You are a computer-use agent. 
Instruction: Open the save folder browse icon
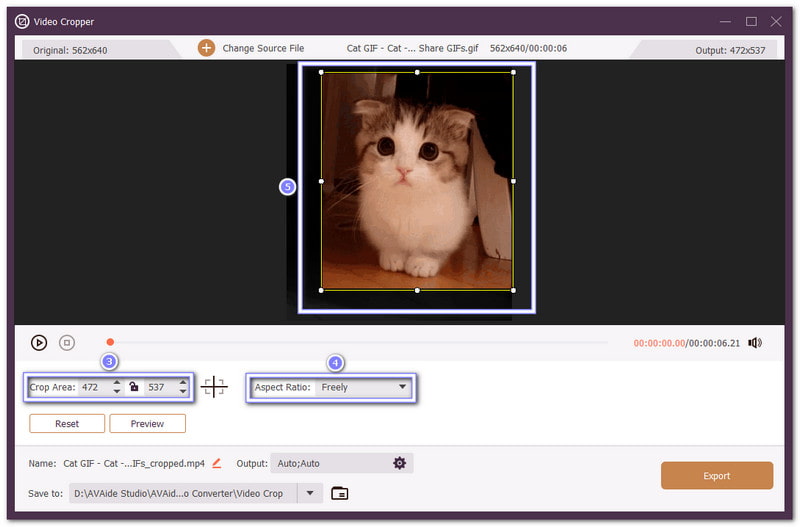(340, 493)
